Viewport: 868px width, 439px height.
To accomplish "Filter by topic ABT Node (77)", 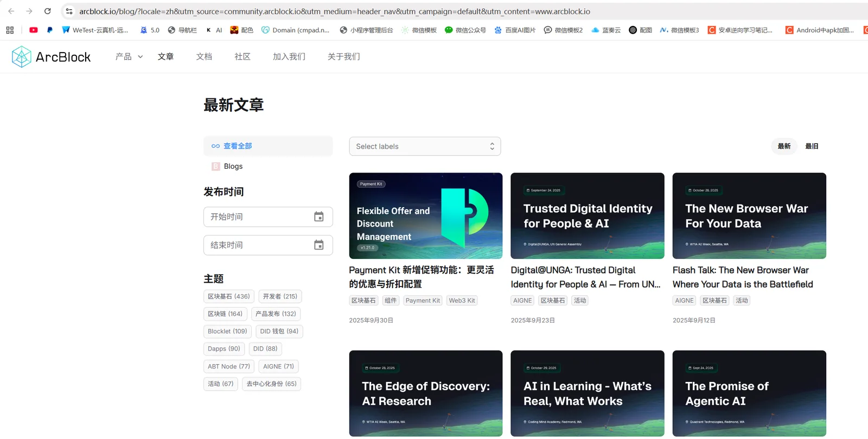I will coord(229,366).
